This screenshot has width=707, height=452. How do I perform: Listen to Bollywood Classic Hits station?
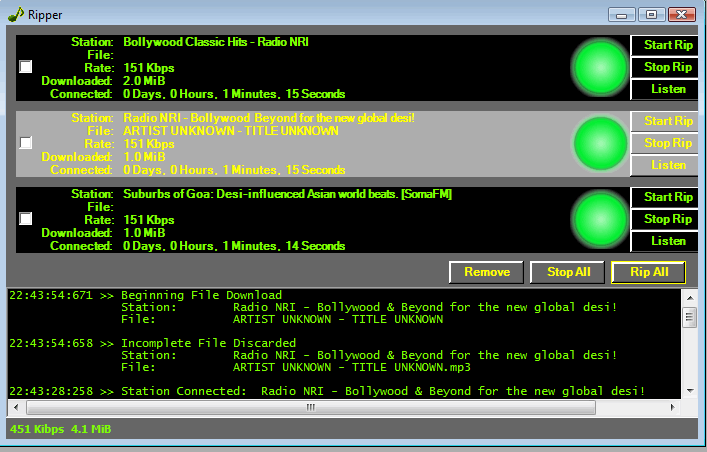click(665, 89)
